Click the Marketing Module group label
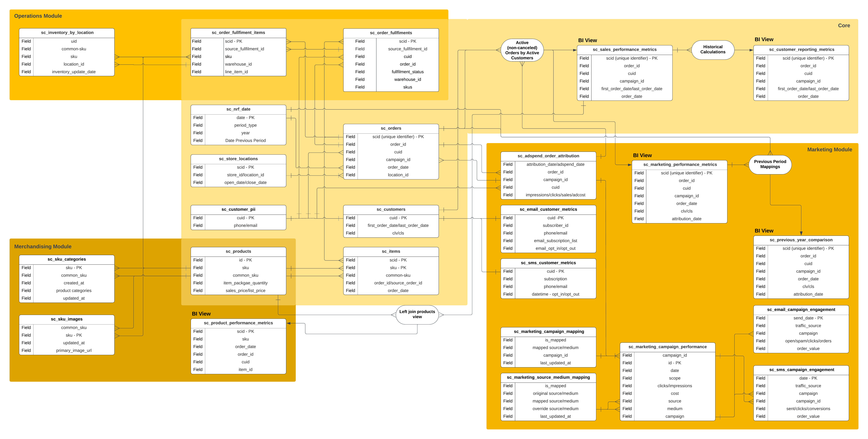Viewport: 868px width, 439px height. (x=830, y=150)
